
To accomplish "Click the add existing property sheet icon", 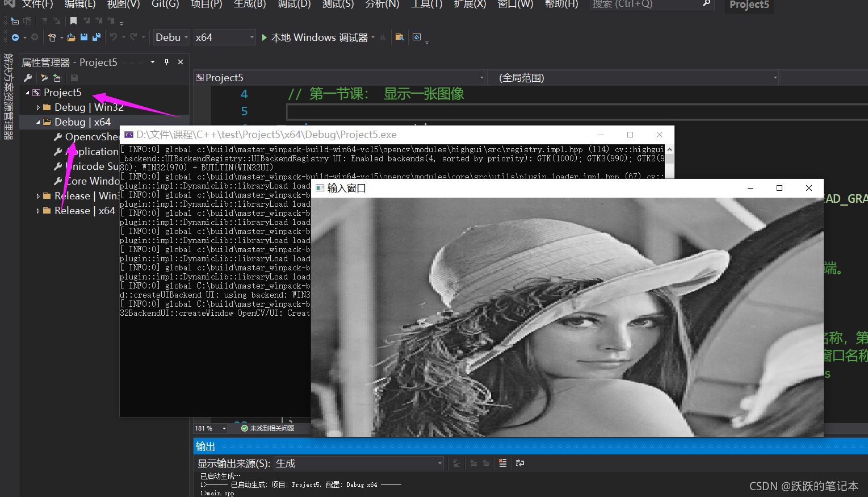I will coord(57,78).
